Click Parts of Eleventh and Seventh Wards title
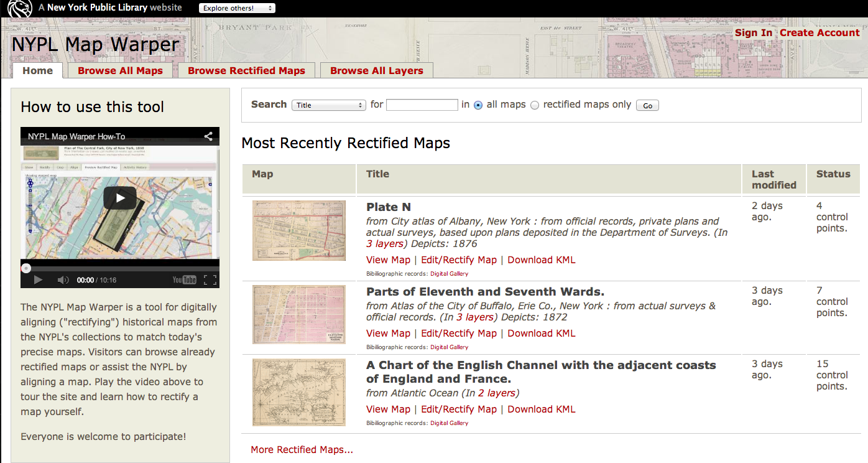 tap(485, 291)
